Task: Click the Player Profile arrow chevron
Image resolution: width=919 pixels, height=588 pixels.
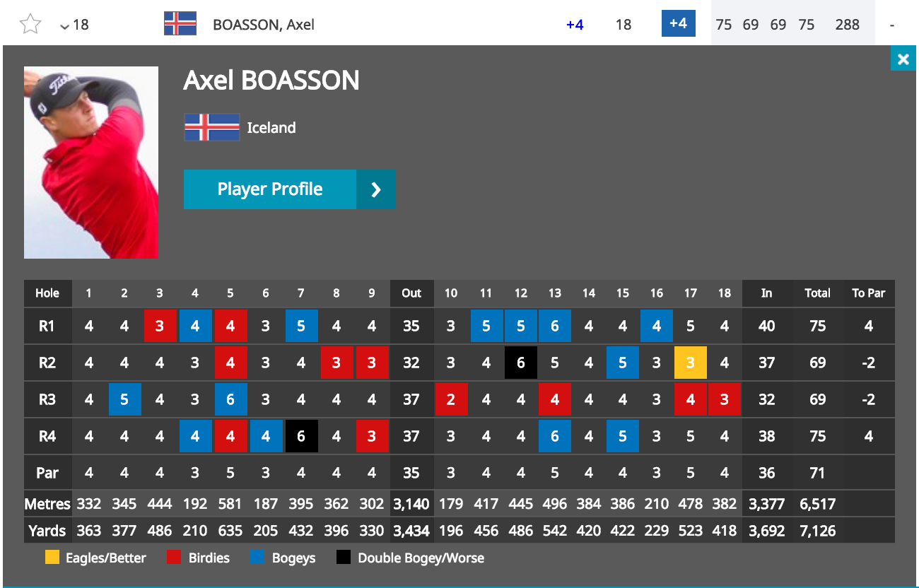Action: (x=376, y=189)
